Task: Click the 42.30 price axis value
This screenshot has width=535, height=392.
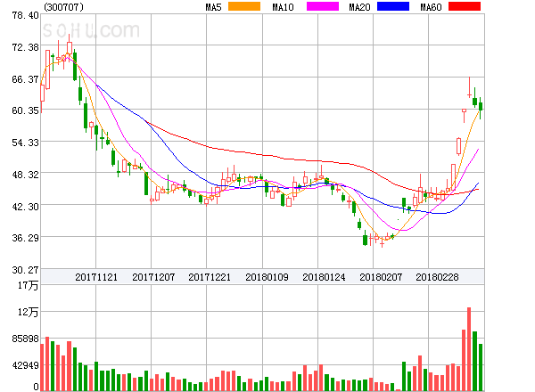Action: click(x=25, y=207)
